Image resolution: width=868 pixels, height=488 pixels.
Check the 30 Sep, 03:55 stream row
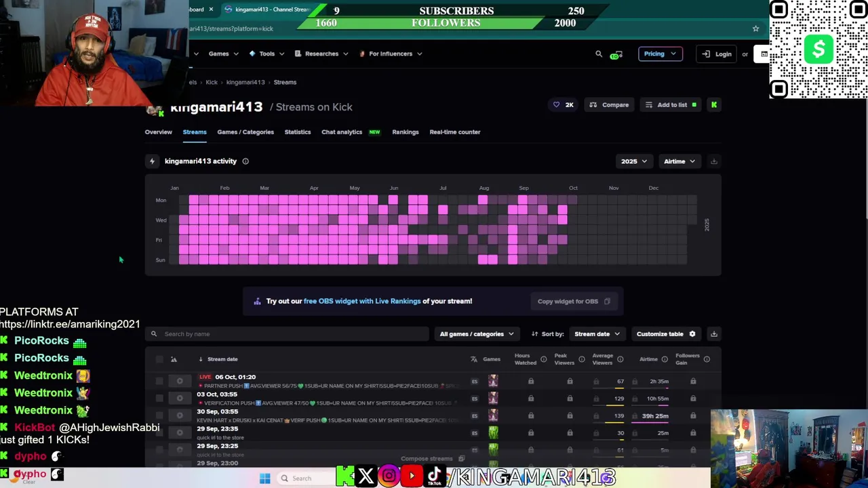pos(159,415)
